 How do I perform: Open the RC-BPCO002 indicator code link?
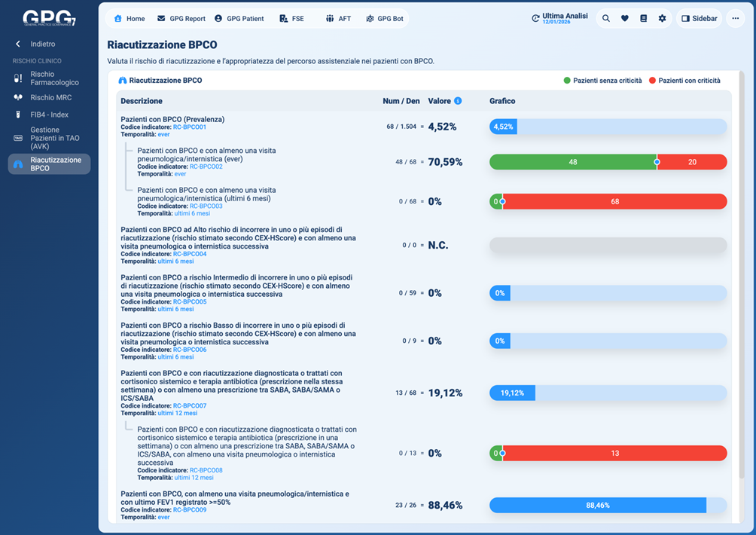206,167
